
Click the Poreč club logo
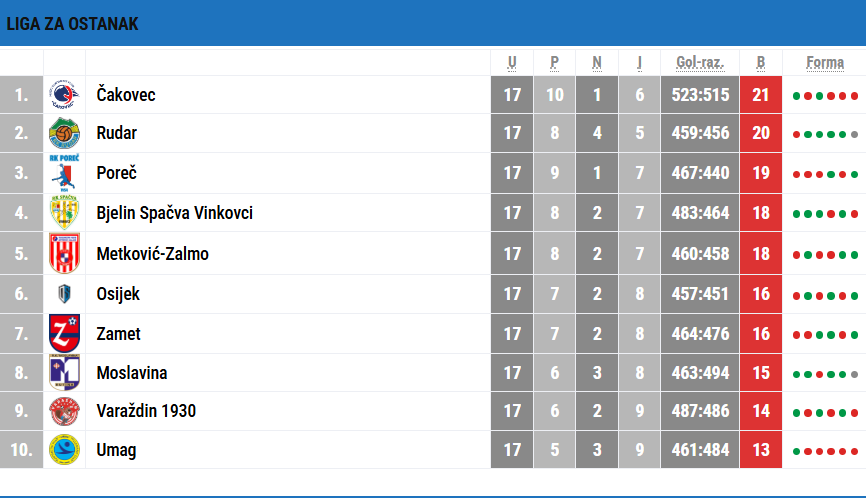point(64,173)
